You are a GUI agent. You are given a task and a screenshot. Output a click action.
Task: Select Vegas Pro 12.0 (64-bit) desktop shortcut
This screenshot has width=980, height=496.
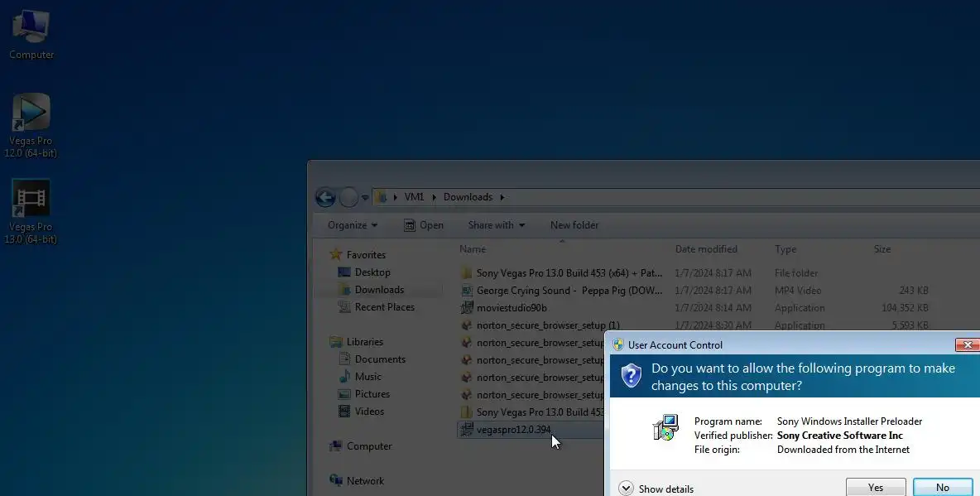(x=31, y=125)
